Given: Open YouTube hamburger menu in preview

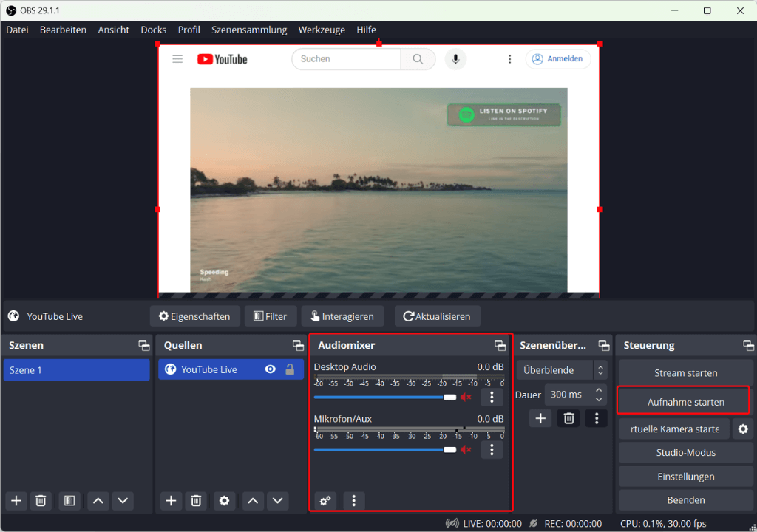Looking at the screenshot, I should [x=177, y=59].
